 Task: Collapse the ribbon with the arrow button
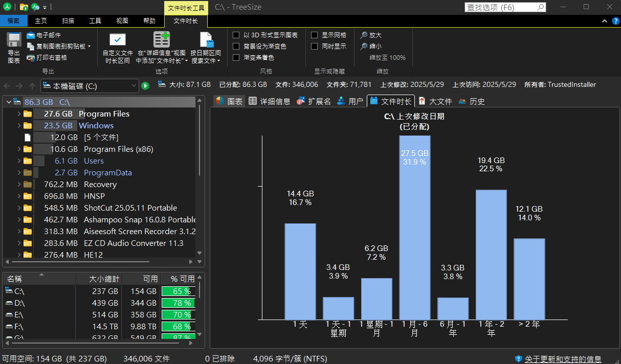tap(604, 21)
